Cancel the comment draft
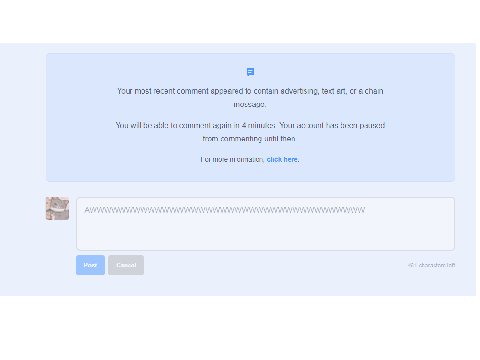480x360 pixels. click(x=126, y=265)
